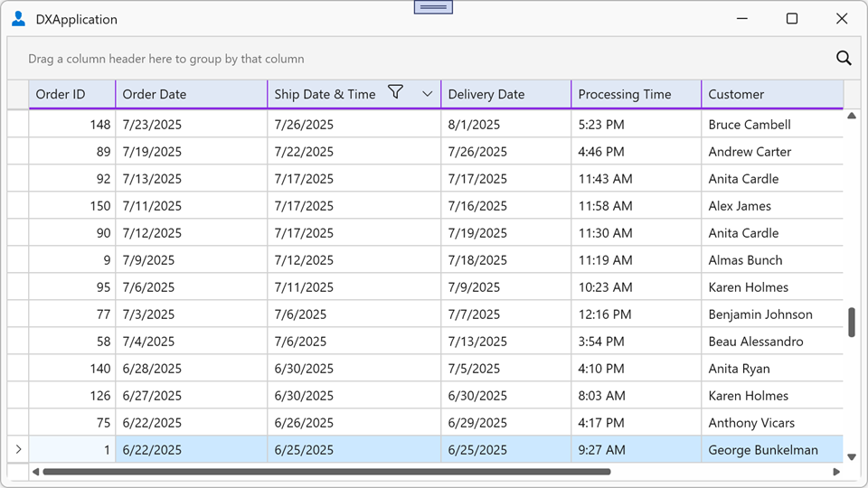Viewport: 868px width, 488px height.
Task: Select customer Anthony Vicars
Action: 772,423
